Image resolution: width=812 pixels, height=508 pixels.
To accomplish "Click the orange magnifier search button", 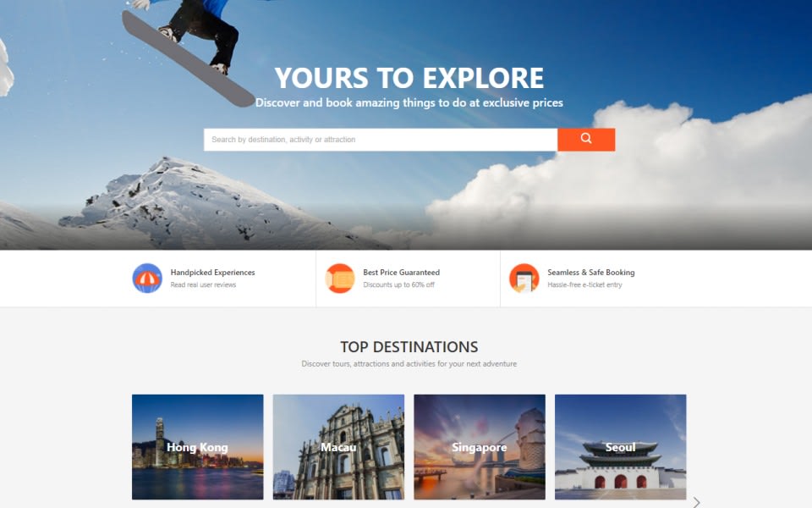I will pyautogui.click(x=586, y=140).
